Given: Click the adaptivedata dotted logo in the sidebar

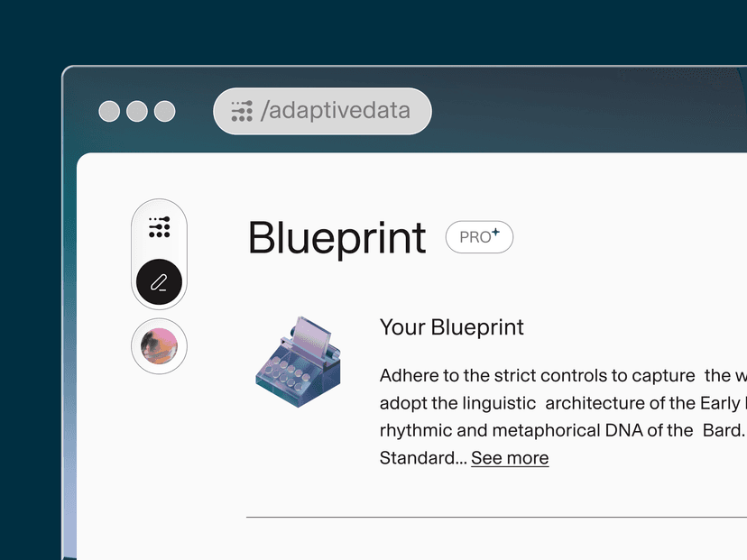Looking at the screenshot, I should pos(159,228).
